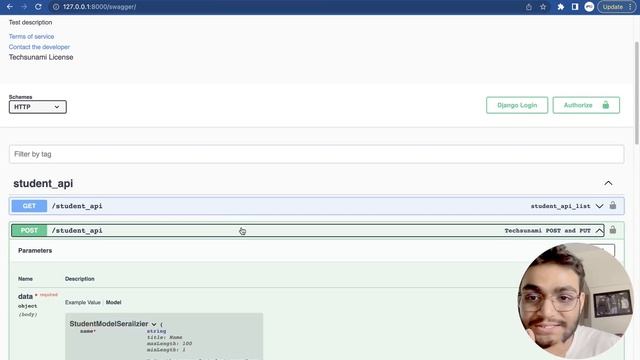
Task: Click the page vertical scrollbar
Action: 637,92
